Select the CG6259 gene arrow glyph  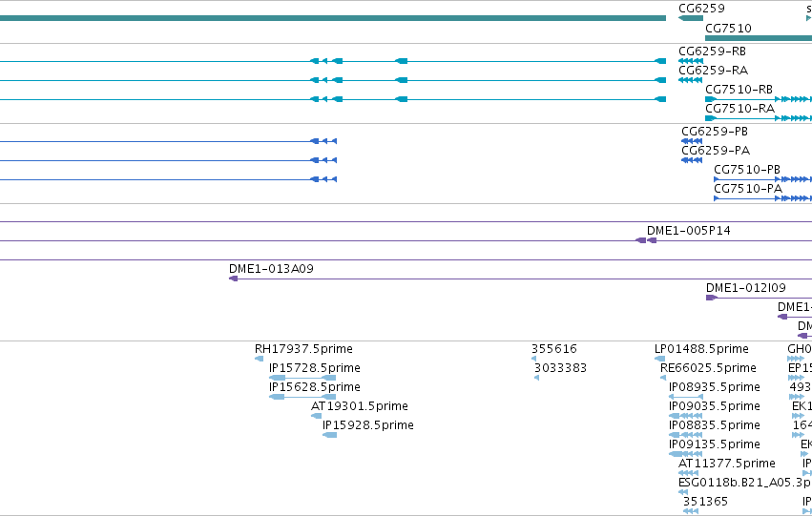tap(691, 18)
